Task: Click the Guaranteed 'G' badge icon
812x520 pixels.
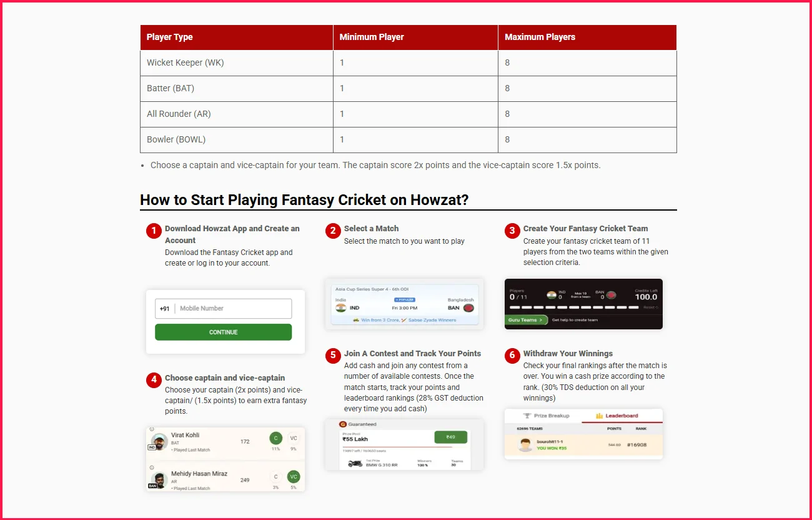Action: pyautogui.click(x=342, y=424)
